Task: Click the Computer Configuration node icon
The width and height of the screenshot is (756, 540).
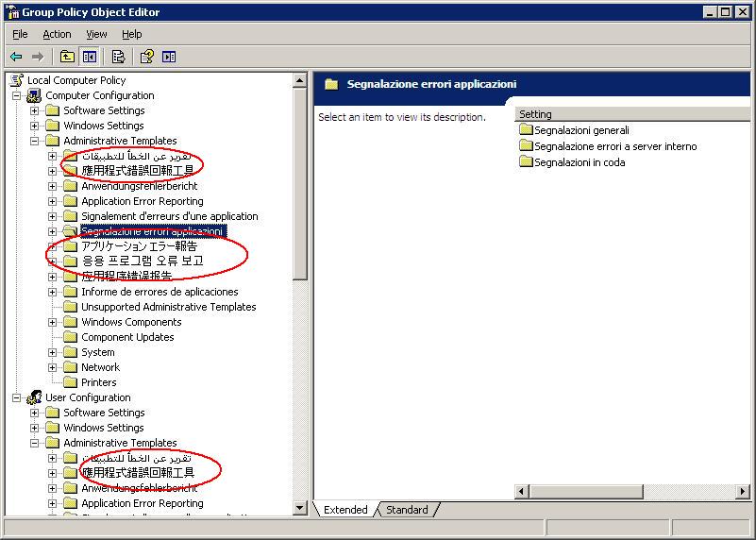Action: (34, 95)
